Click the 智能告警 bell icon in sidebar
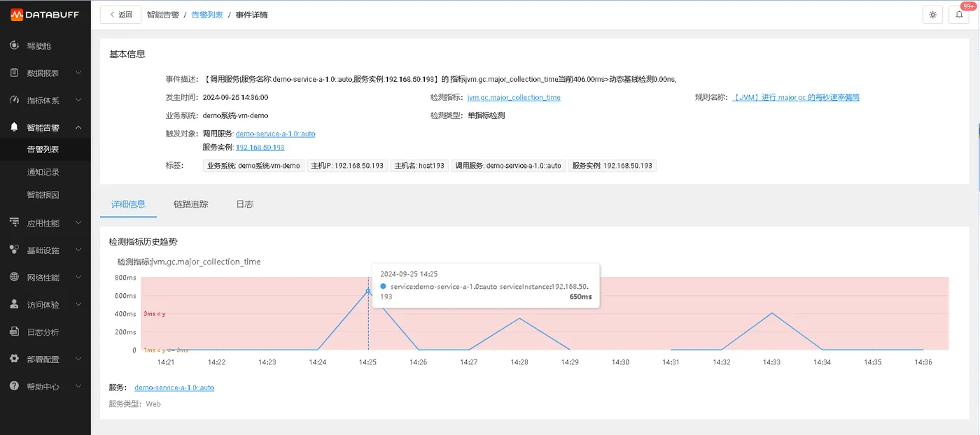The width and height of the screenshot is (980, 435). pyautogui.click(x=14, y=127)
